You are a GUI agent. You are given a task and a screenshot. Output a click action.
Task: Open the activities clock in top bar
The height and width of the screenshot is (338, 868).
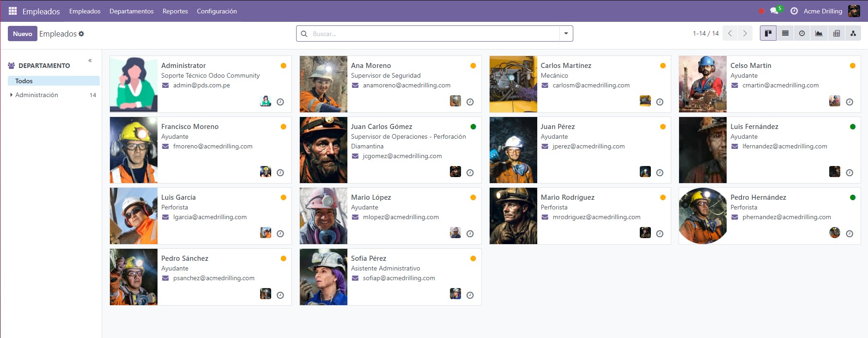794,11
